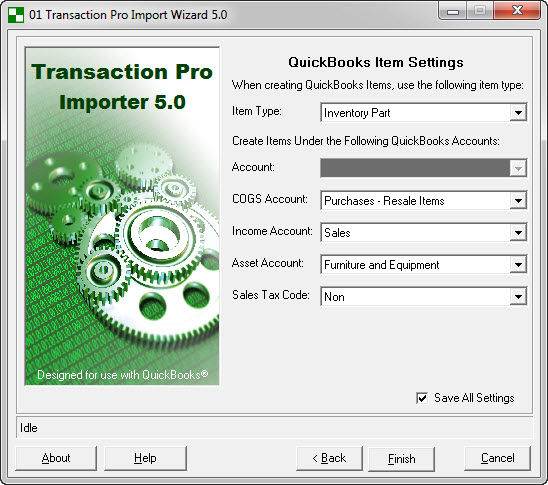Click the Transaction Pro title bar app icon
Viewport: 548px width, 485px height.
tap(16, 15)
